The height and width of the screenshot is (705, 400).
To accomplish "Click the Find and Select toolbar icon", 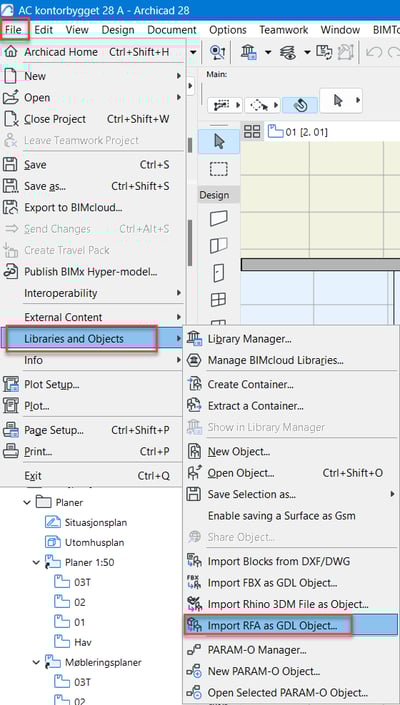I will [218, 52].
